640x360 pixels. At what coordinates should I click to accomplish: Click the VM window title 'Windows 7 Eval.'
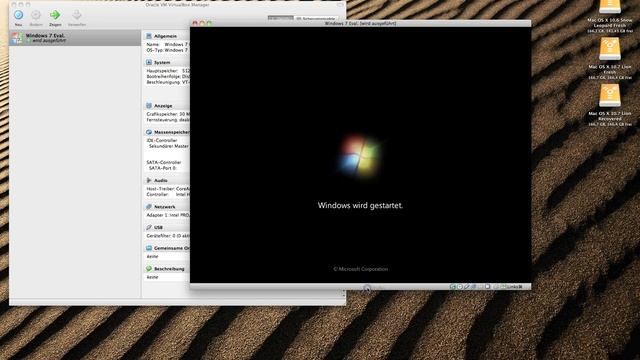(360, 23)
